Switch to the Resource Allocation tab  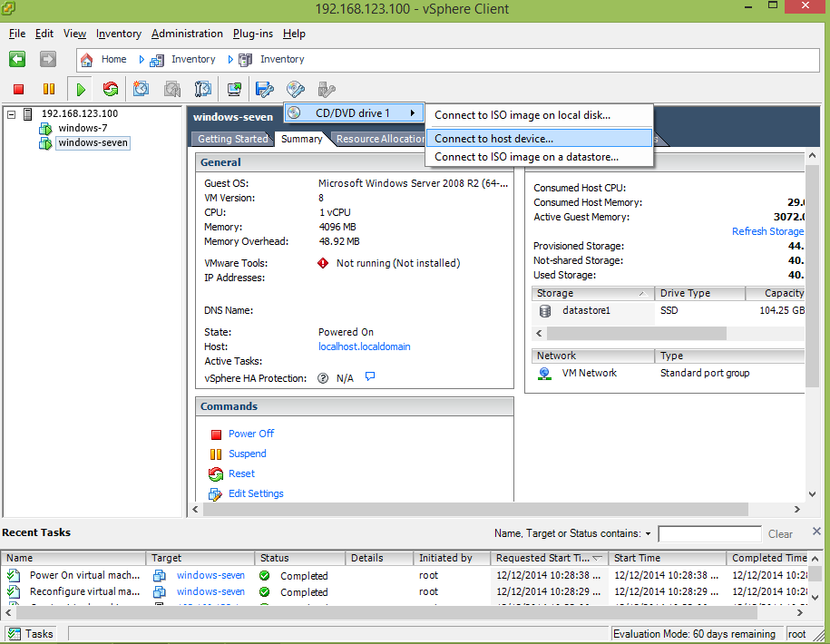click(379, 139)
